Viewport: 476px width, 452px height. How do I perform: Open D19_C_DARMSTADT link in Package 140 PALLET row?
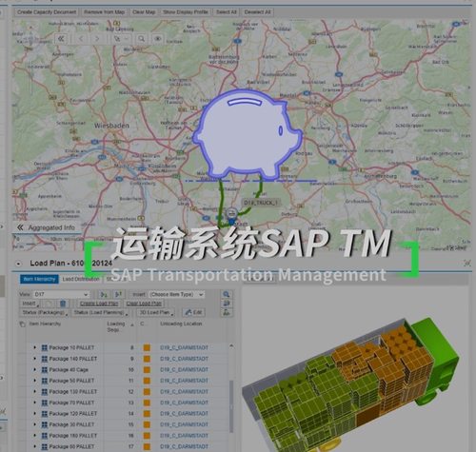(184, 359)
